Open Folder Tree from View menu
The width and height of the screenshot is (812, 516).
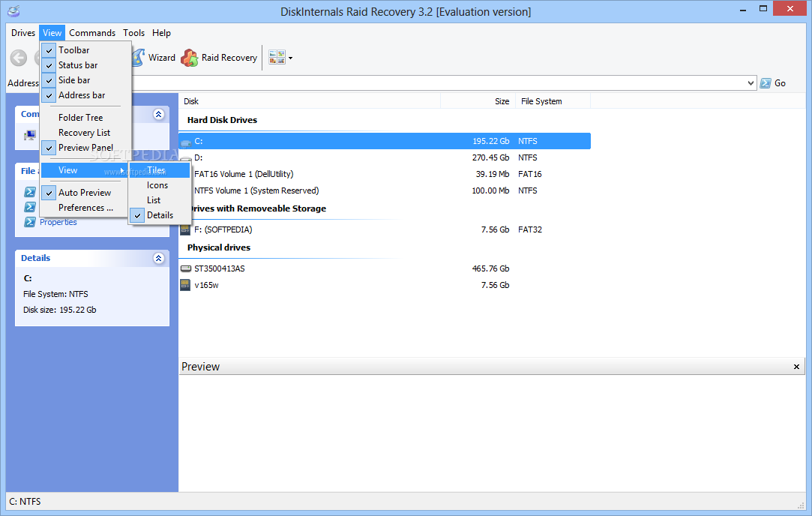coord(85,118)
